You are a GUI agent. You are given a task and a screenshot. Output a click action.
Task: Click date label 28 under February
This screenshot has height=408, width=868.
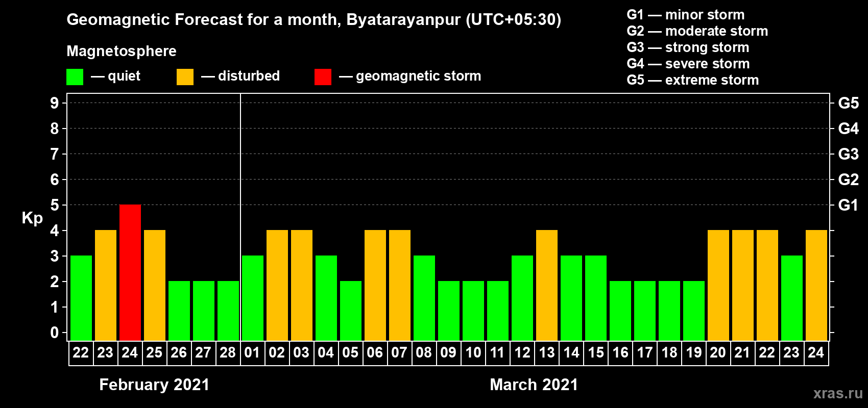pos(228,352)
